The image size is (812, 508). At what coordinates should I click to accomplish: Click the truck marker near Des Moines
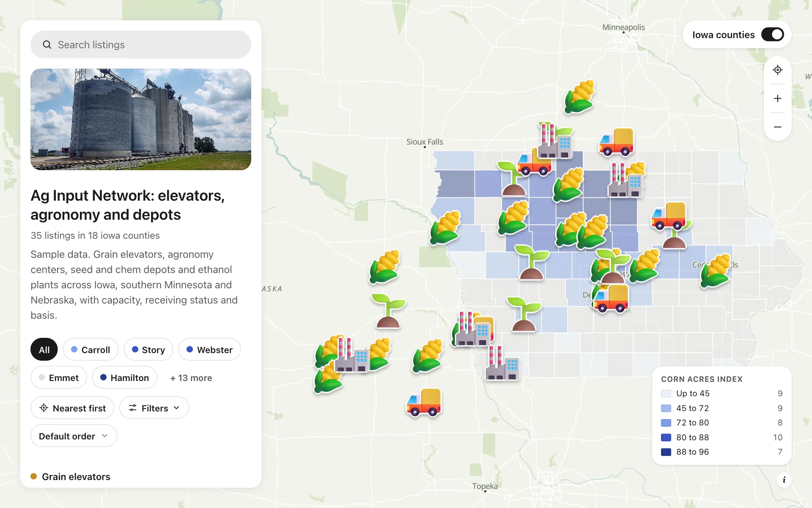pos(611,298)
